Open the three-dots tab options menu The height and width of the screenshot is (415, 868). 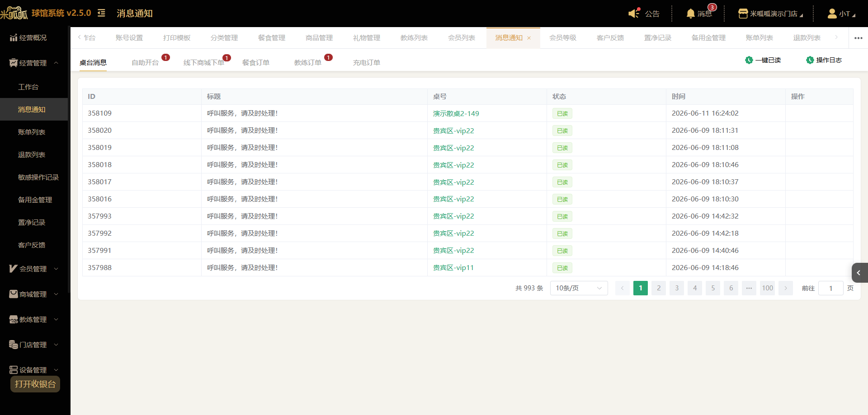click(x=859, y=38)
